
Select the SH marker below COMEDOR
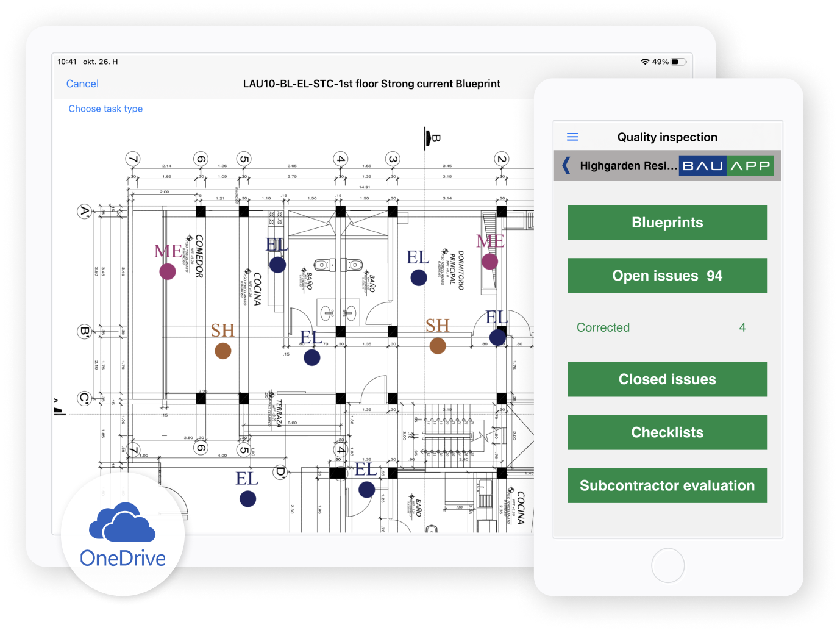point(223,351)
